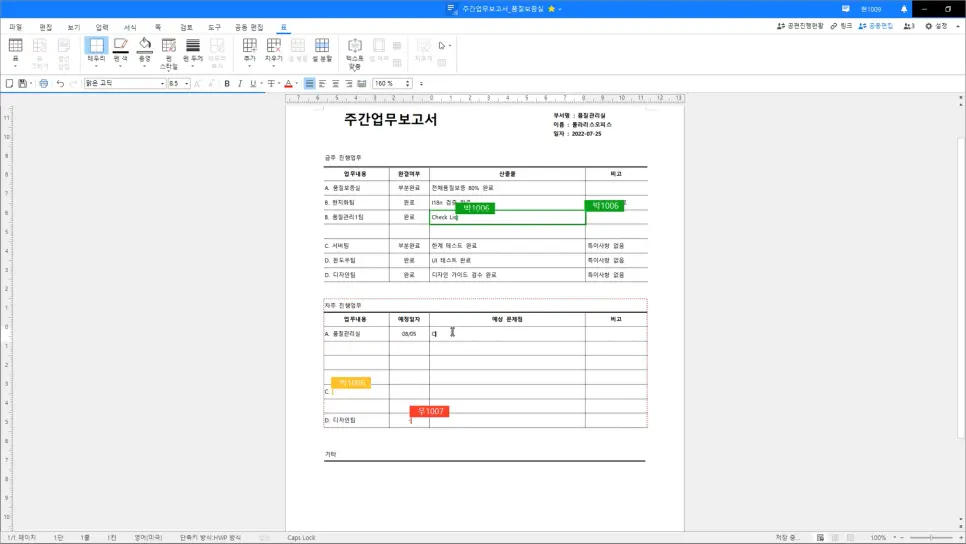Click the page view mode icon in status bar
The width and height of the screenshot is (966, 544).
(x=820, y=537)
